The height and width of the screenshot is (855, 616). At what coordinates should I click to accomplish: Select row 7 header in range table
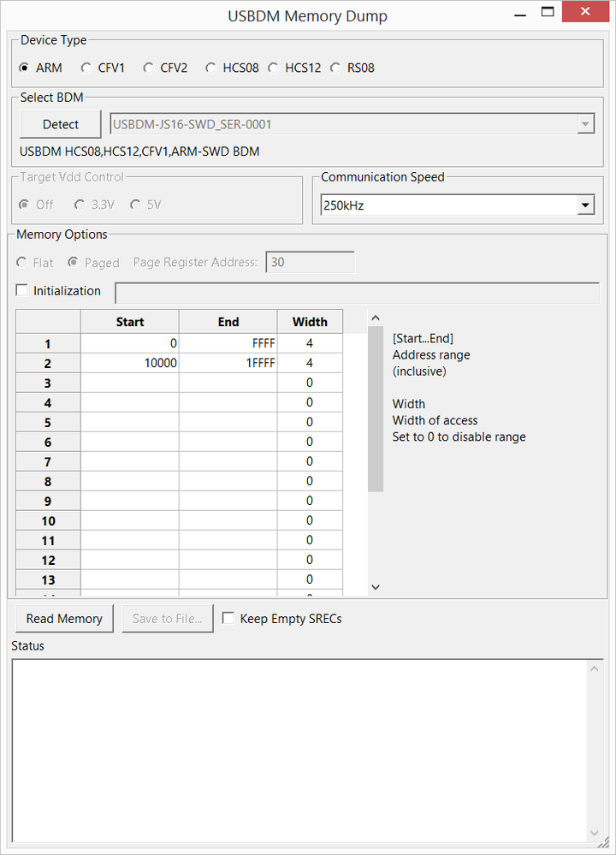48,461
